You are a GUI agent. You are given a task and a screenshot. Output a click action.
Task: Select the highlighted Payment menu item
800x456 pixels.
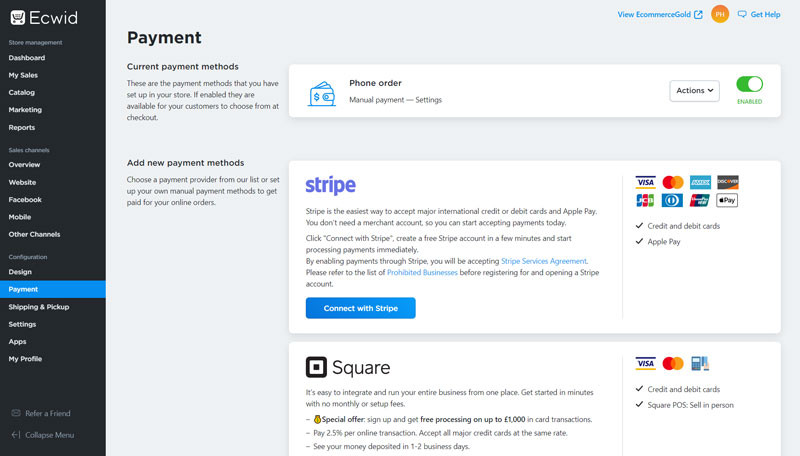click(53, 289)
